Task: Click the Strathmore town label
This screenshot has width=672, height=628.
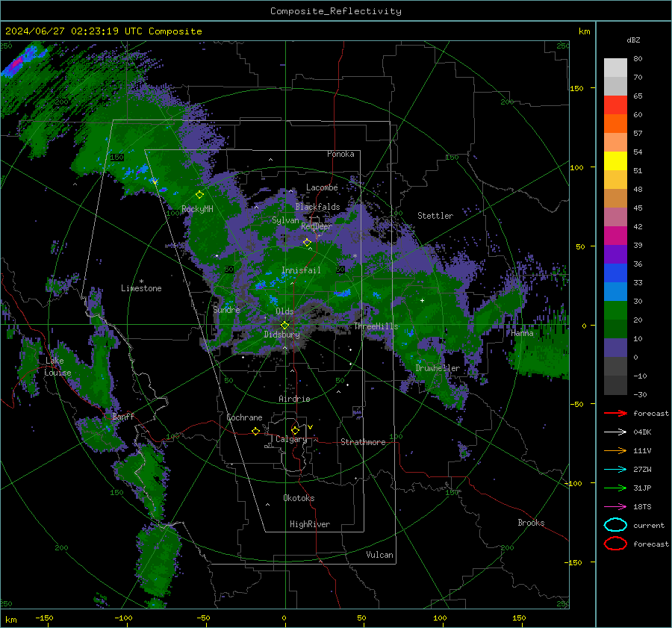Action: pos(363,442)
